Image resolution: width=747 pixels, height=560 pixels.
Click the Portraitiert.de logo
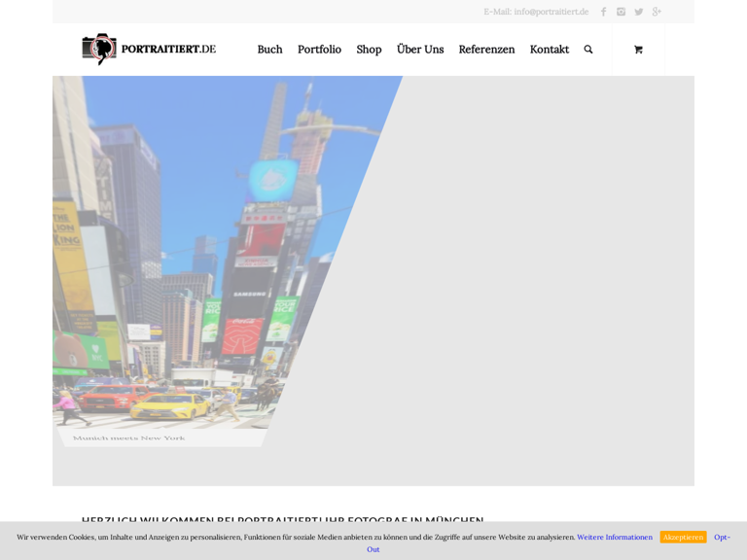[149, 49]
